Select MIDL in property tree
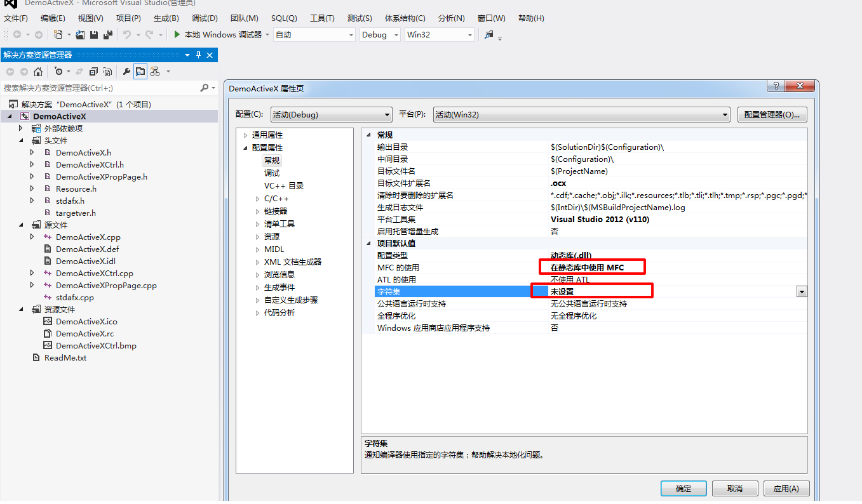The width and height of the screenshot is (862, 504). click(274, 249)
